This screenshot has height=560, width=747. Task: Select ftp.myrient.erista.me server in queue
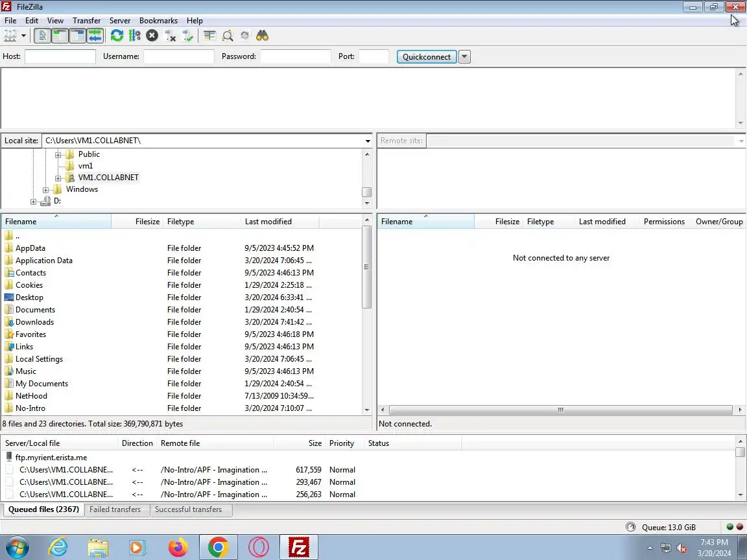(51, 458)
